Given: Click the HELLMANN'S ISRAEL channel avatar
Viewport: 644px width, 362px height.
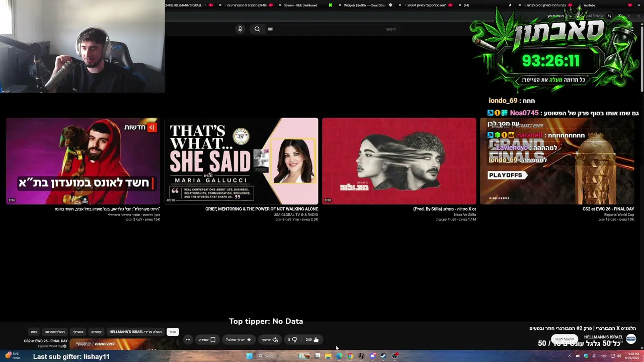Looking at the screenshot, I should click(631, 339).
